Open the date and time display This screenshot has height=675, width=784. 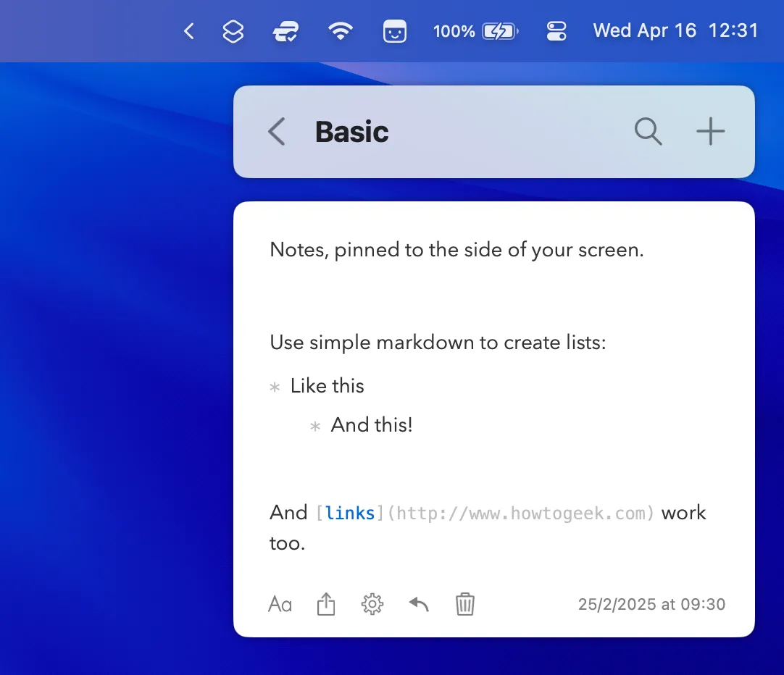pos(675,31)
